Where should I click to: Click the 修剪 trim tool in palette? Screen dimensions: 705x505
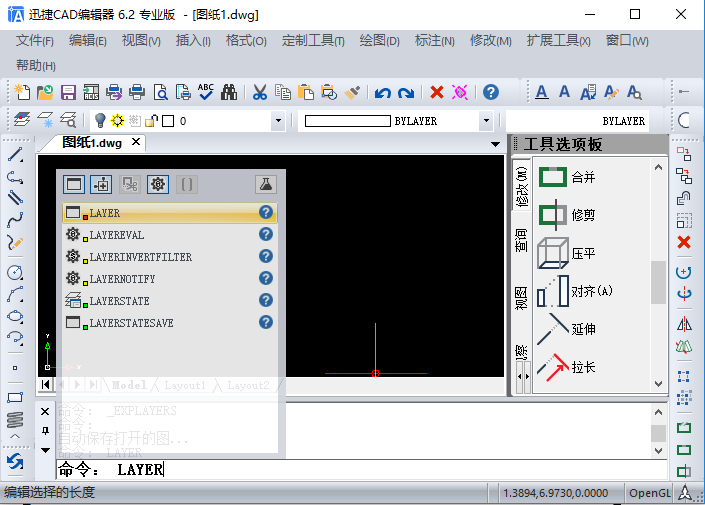[567, 215]
